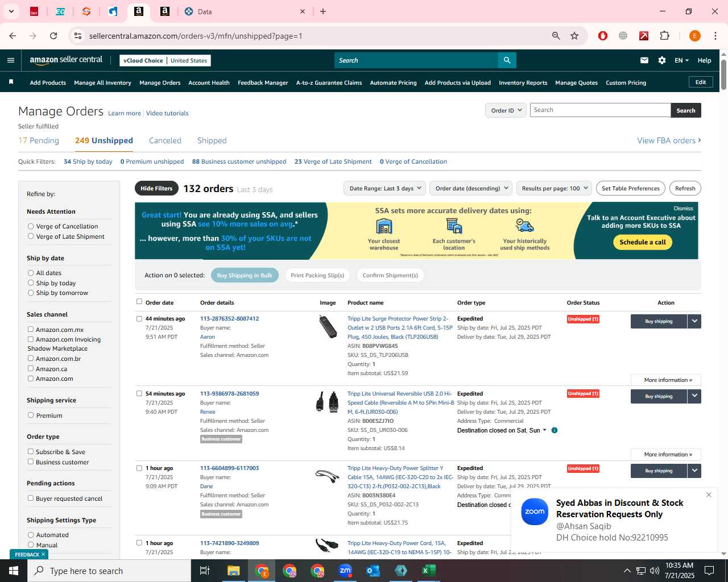Viewport: 728px width, 582px height.
Task: Check the Amazon.ca sales channel box
Action: tap(31, 368)
